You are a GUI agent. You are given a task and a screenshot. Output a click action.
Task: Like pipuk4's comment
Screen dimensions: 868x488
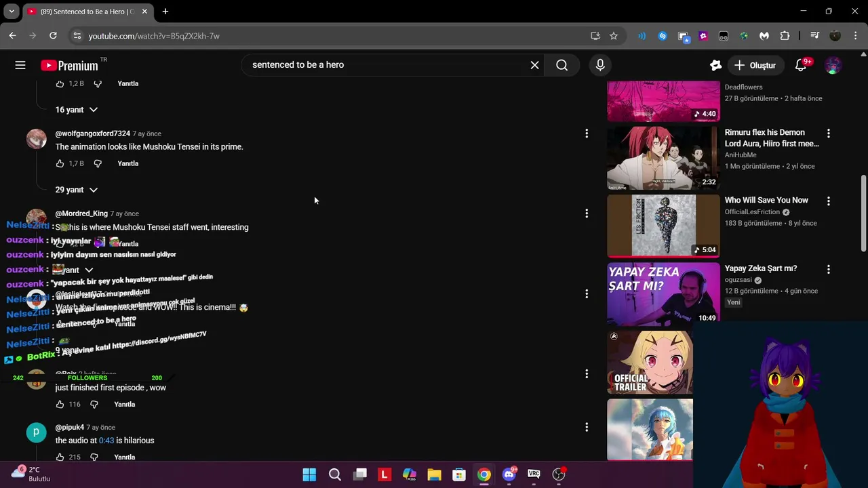click(x=60, y=457)
